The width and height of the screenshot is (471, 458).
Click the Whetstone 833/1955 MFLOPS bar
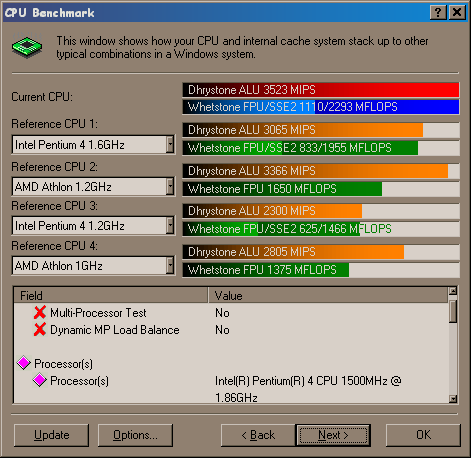(321, 148)
